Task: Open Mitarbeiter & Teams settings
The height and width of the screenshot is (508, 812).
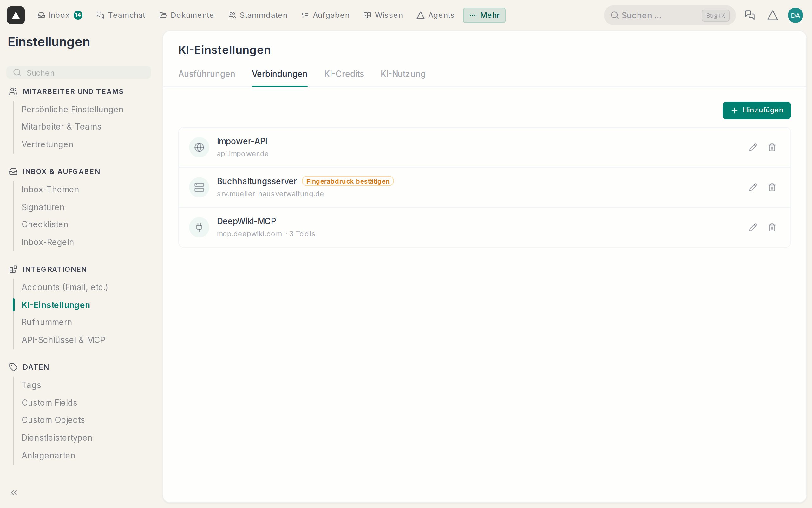Action: coord(62,127)
